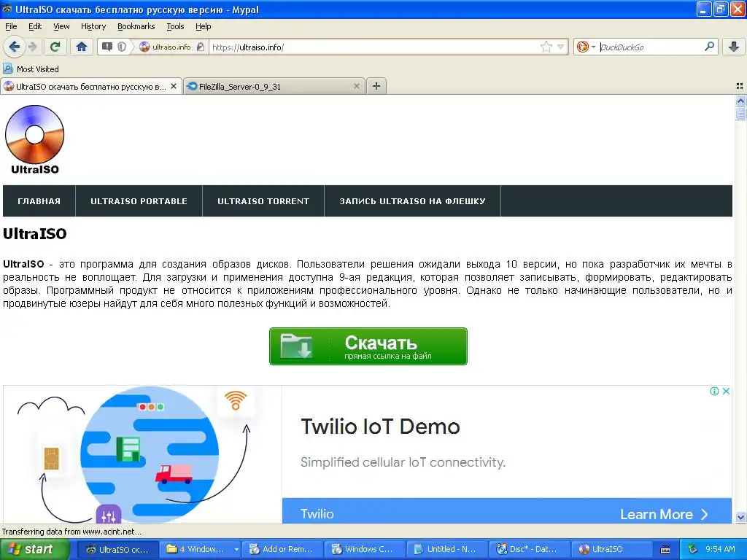
Task: Click the Twilio IoT Demo ad headline
Action: pos(380,426)
